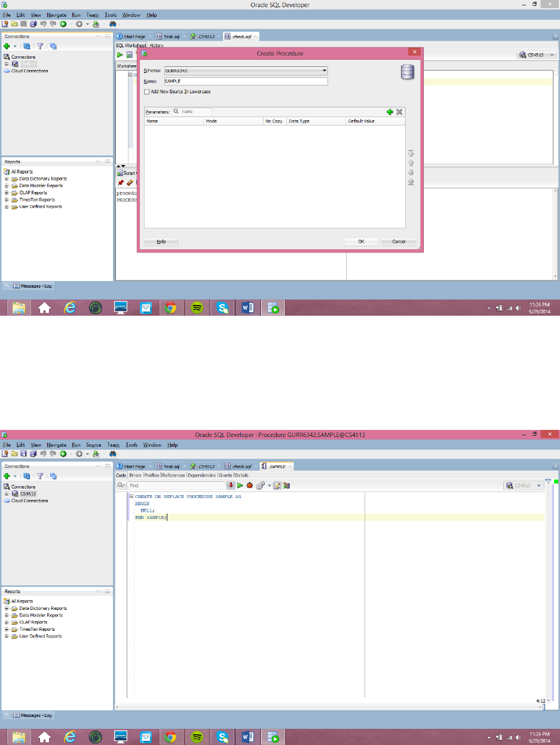Collapse the code fold marker beside CREATE OR REPLACE
Screen dimensions: 560x745
click(x=131, y=497)
